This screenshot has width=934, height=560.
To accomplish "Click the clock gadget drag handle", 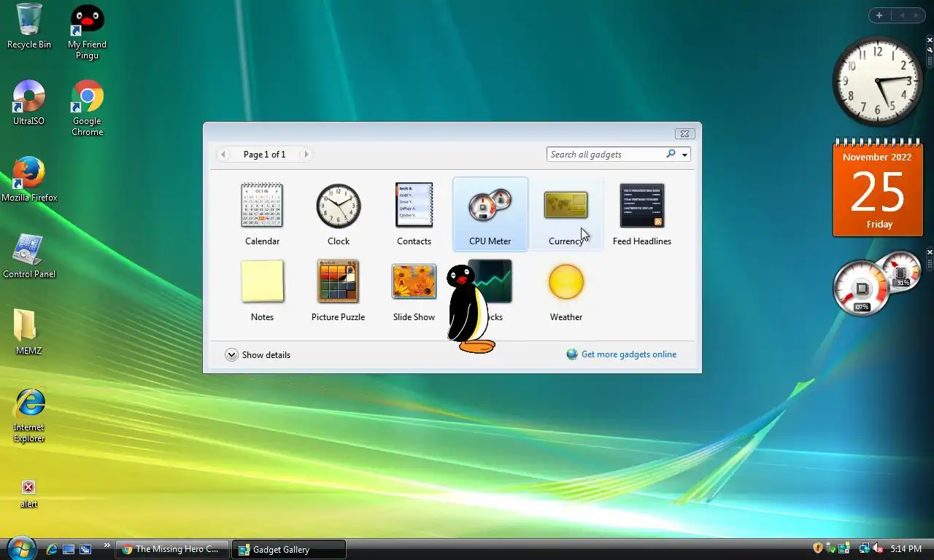I will click(930, 61).
